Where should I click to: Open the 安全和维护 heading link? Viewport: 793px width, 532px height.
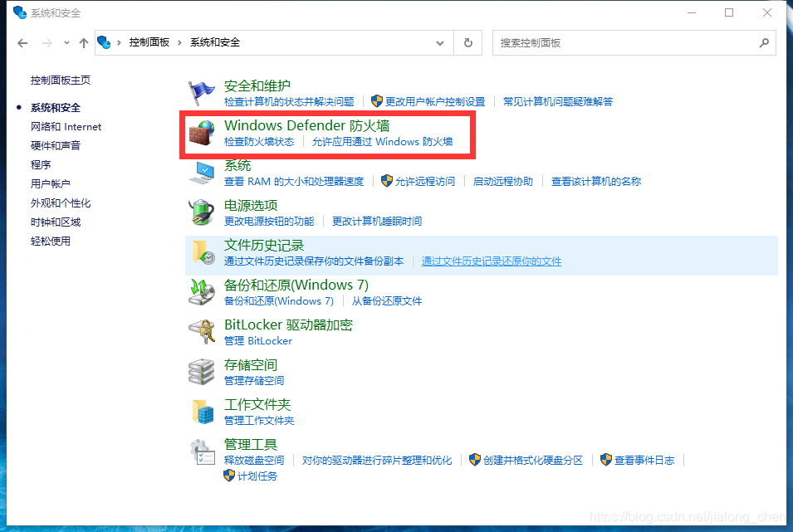point(257,86)
